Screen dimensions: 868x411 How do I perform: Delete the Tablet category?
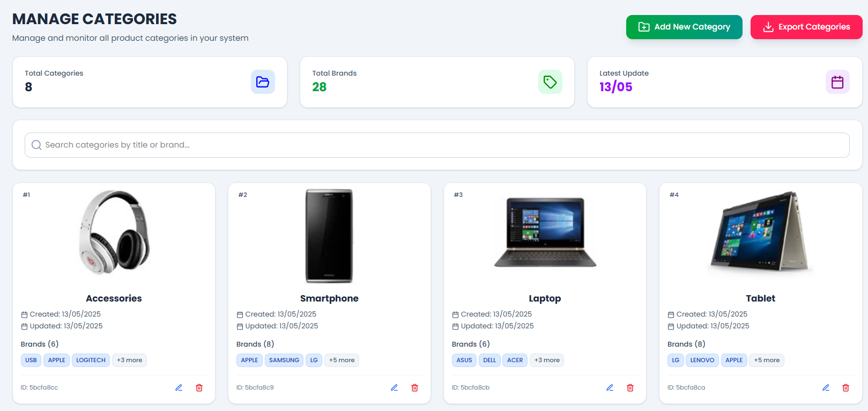[x=846, y=387]
